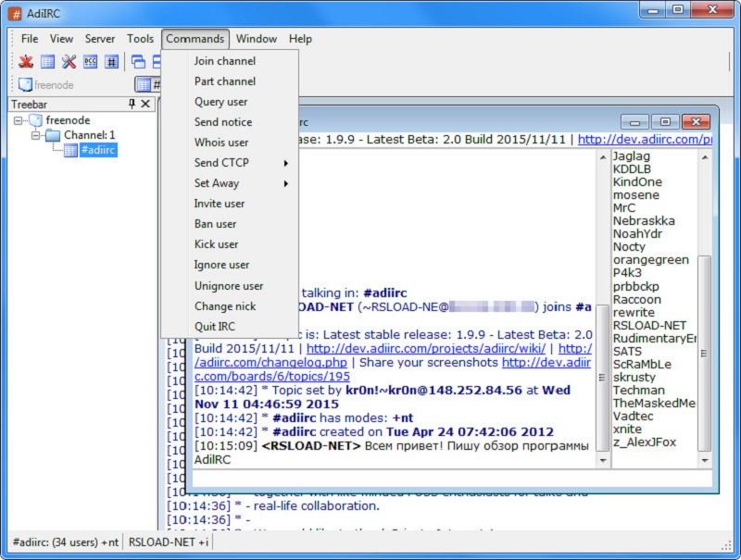Choose Ban user menu entry
This screenshot has width=741, height=560.
(230, 224)
